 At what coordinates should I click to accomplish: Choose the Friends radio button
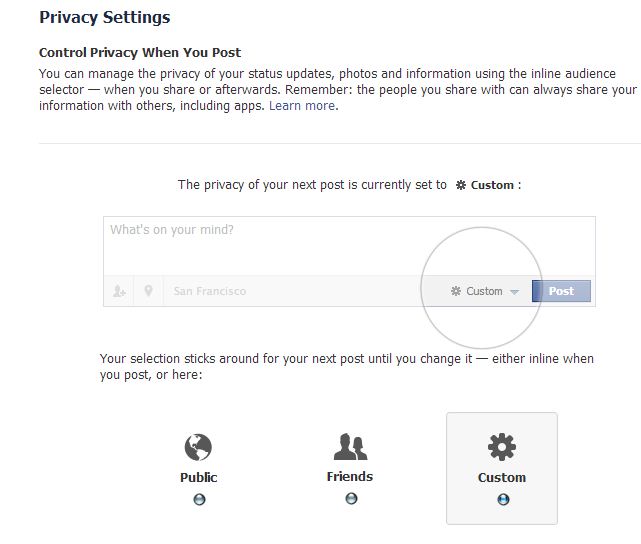tap(351, 498)
